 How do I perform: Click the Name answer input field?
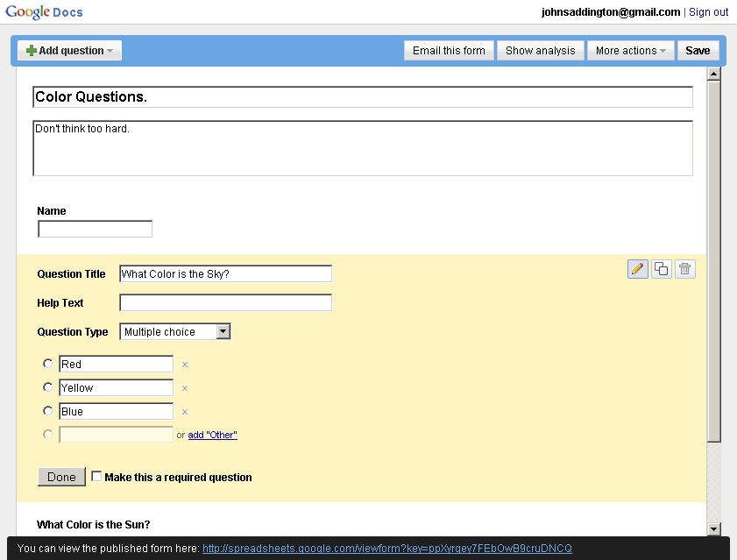click(95, 229)
